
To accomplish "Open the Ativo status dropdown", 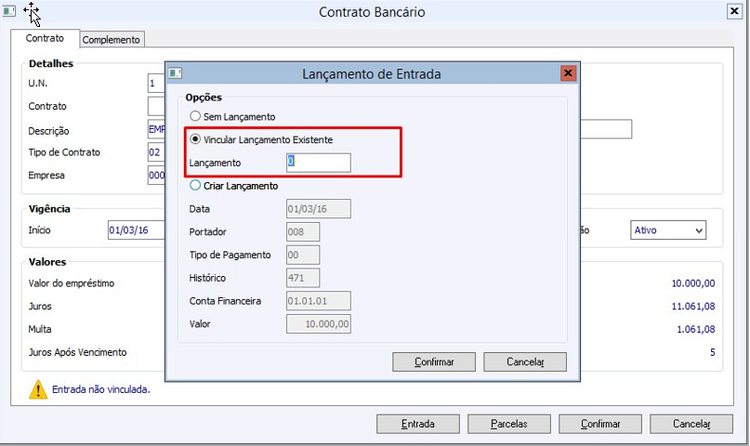I will click(668, 230).
